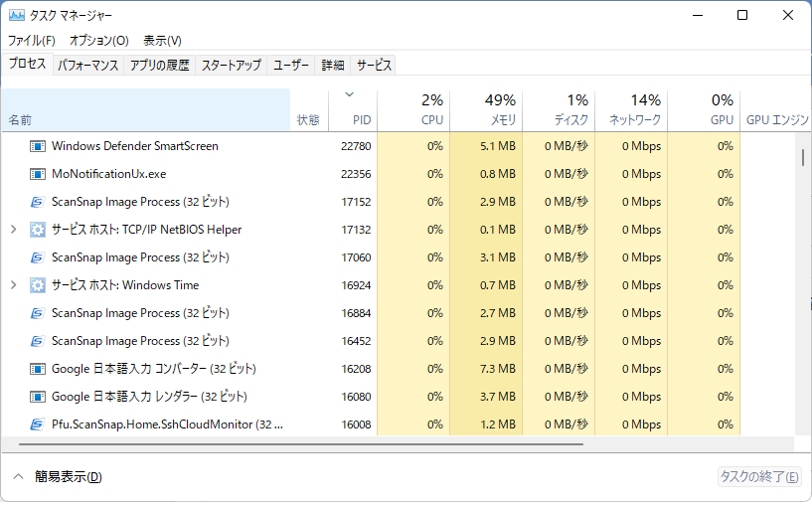
Task: Switch to the パフォーマンス tab
Action: 88,66
